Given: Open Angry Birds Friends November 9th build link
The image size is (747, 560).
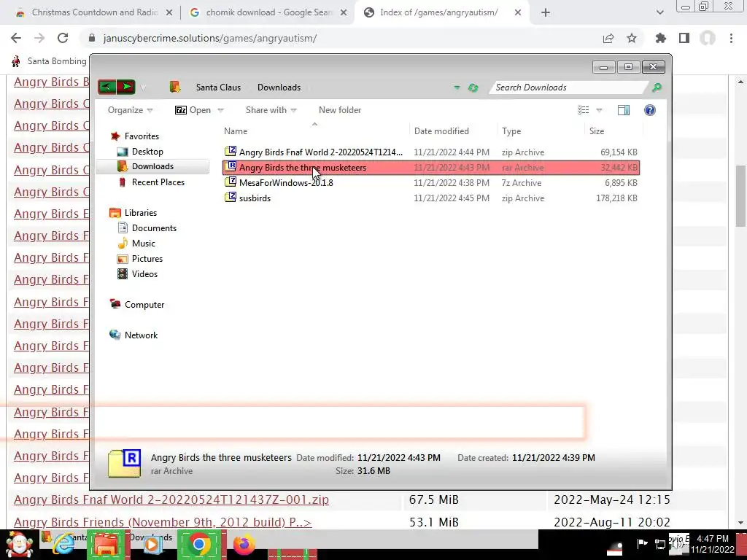Looking at the screenshot, I should point(163,522).
